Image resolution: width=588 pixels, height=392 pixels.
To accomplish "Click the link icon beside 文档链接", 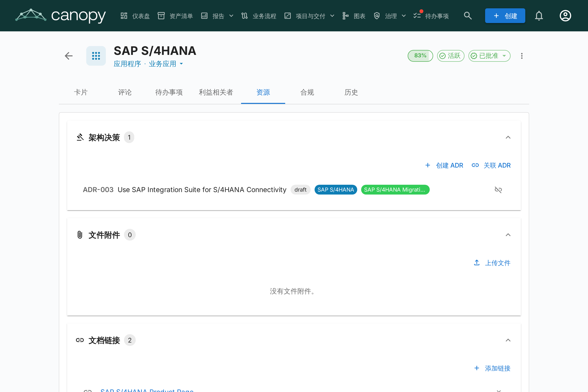I will [x=80, y=340].
